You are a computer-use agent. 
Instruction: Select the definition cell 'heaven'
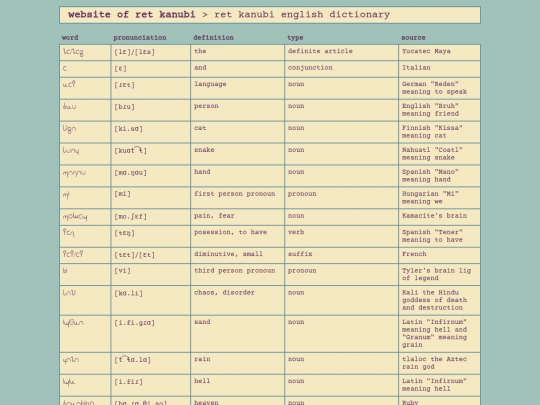coord(238,402)
